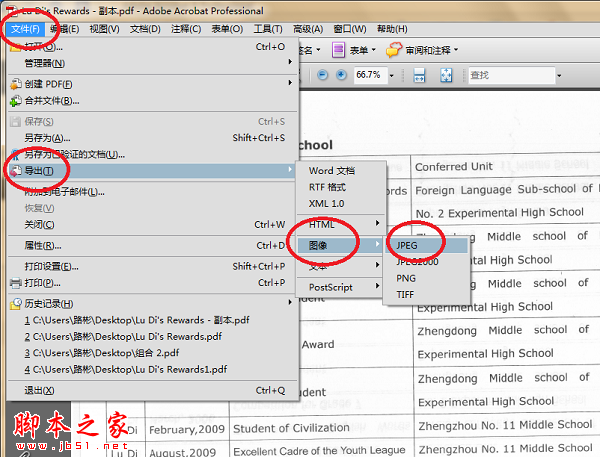The width and height of the screenshot is (600, 457).
Task: Choose 合并文件(B)... menu entry
Action: pos(152,101)
